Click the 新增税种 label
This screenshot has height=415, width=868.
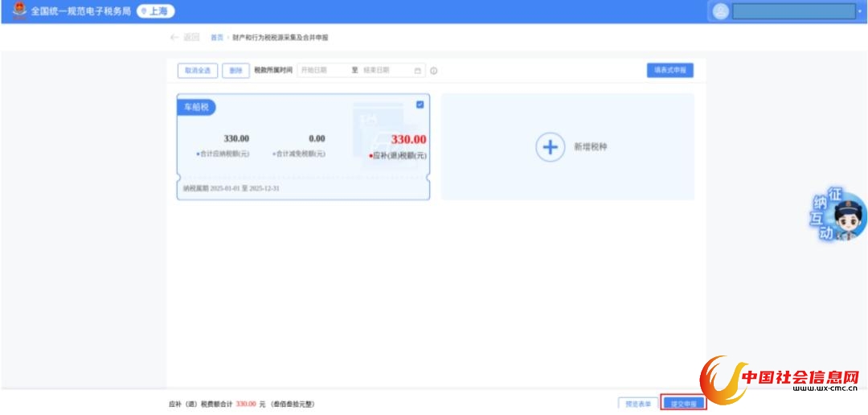pyautogui.click(x=590, y=147)
